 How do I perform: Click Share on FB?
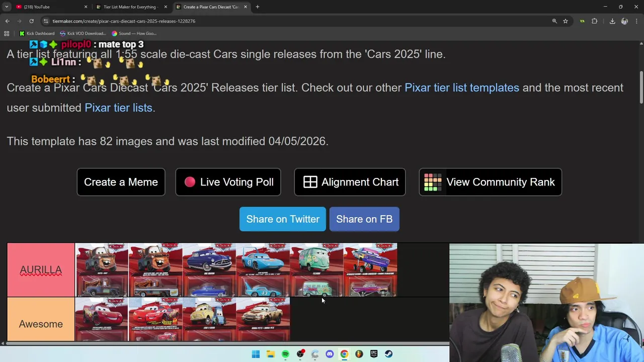point(364,219)
